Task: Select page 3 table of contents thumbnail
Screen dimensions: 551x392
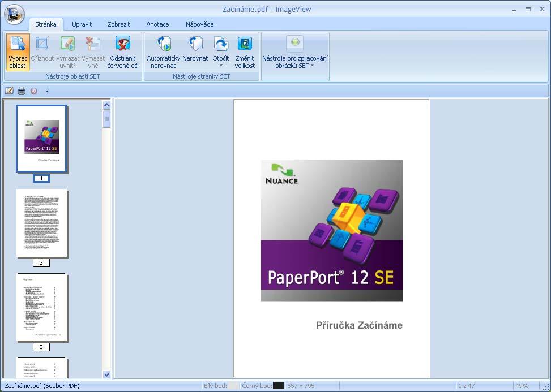Action: pyautogui.click(x=41, y=307)
